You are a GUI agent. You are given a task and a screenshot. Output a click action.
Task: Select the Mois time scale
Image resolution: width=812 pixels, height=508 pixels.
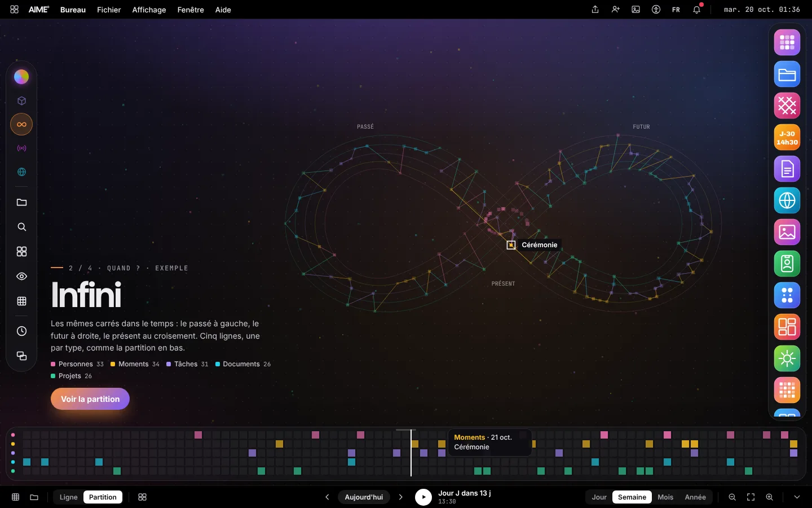[665, 497]
